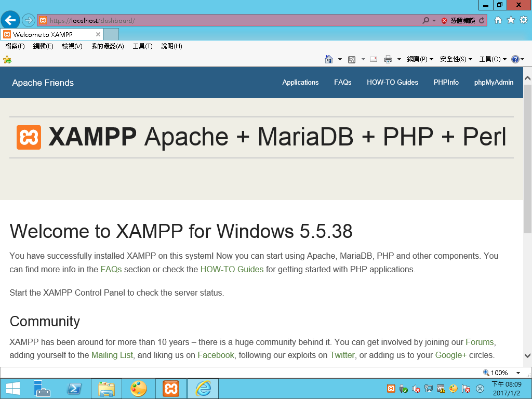
Task: Click the scrollbar up arrow
Action: [528, 78]
